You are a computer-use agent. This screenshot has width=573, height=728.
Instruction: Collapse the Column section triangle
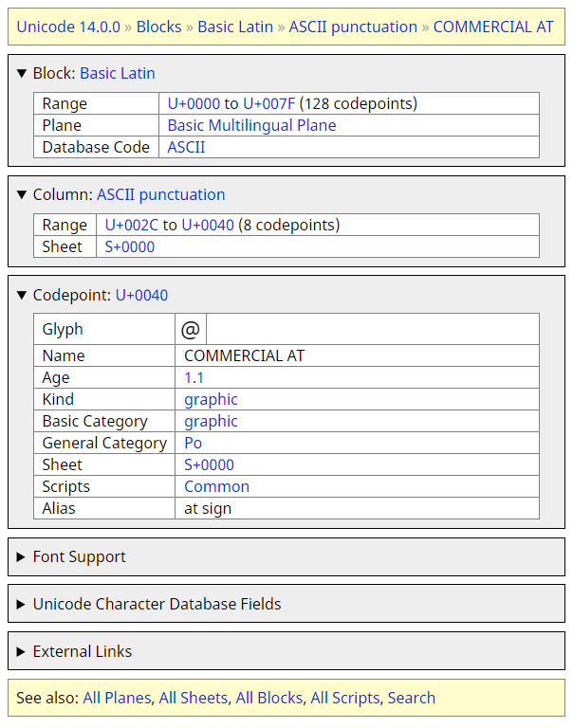(22, 194)
